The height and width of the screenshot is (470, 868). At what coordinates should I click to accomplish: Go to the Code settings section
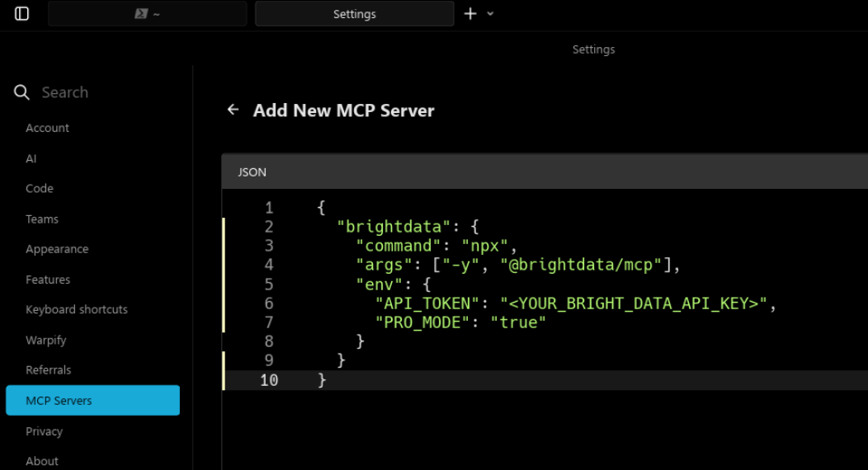pos(40,189)
